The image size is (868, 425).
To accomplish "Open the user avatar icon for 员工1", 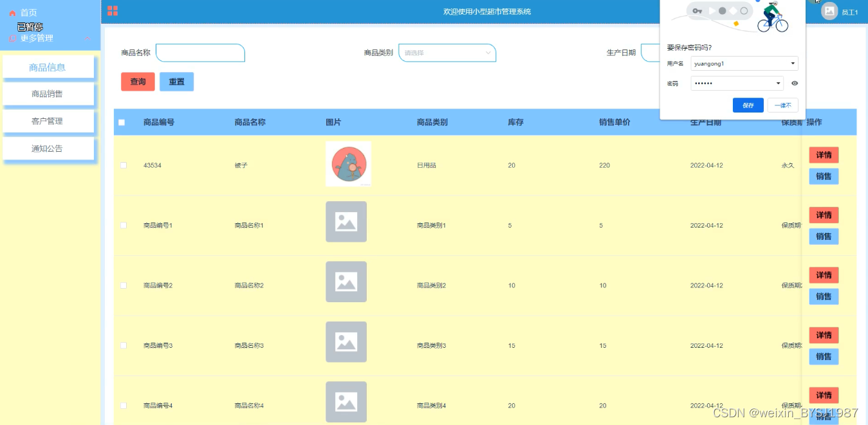I will (x=829, y=11).
